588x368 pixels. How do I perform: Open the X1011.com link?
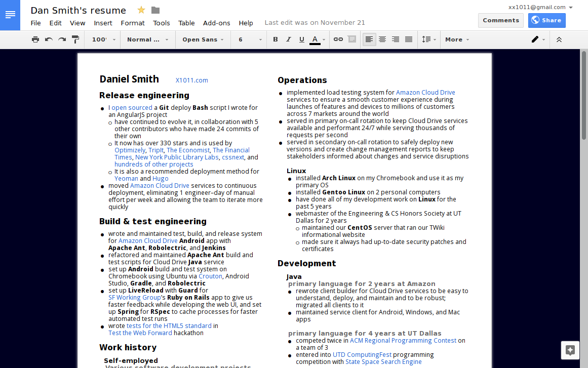pyautogui.click(x=191, y=80)
